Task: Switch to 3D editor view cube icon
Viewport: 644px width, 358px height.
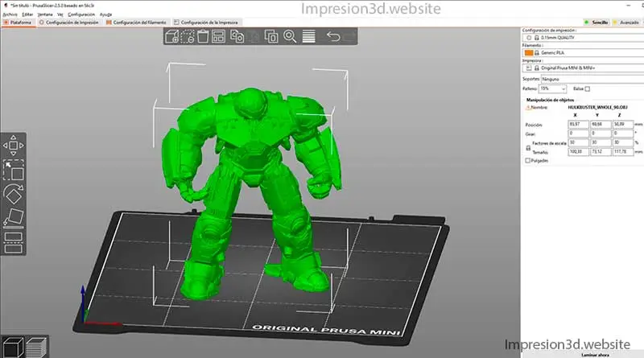Action: coord(13,347)
